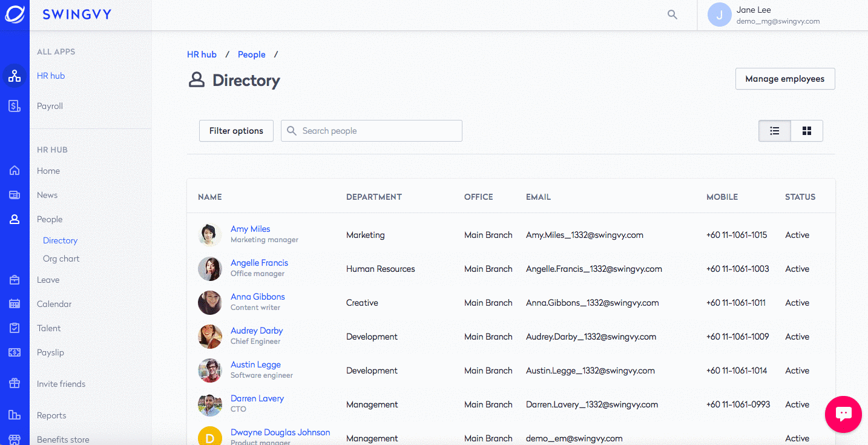Open Talent menu item
The image size is (868, 445).
[49, 328]
